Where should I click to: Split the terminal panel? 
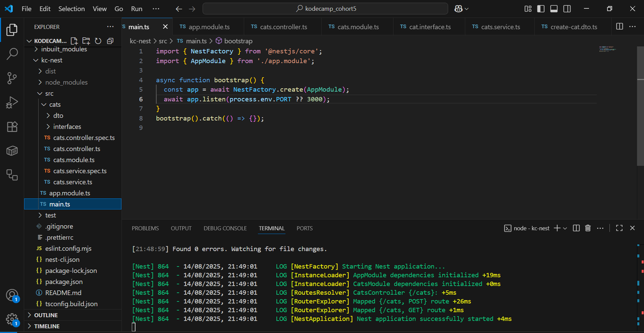click(x=576, y=228)
